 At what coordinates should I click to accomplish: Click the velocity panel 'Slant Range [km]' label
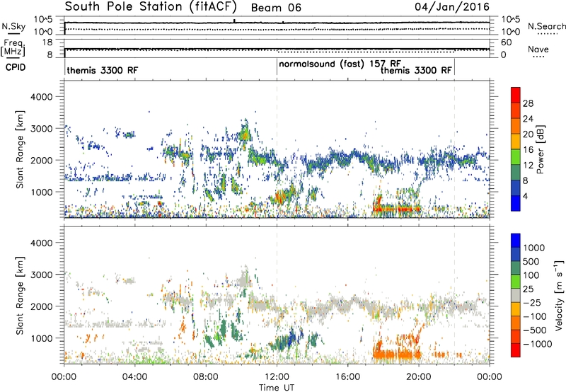(20, 296)
